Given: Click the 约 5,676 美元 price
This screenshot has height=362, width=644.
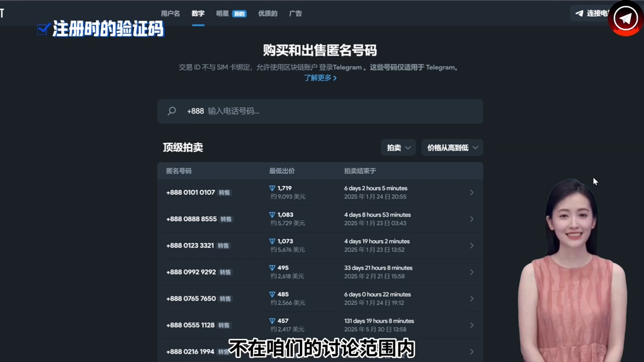Looking at the screenshot, I should (x=288, y=250).
